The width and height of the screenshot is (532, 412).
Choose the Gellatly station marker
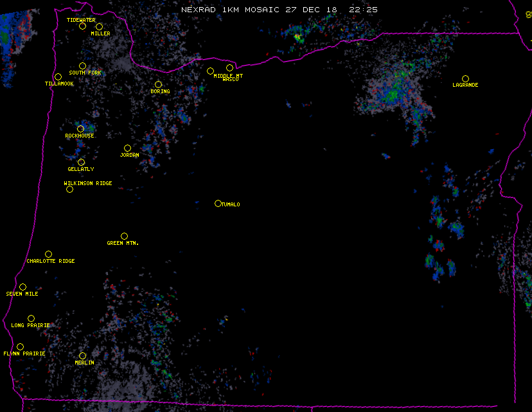81,162
